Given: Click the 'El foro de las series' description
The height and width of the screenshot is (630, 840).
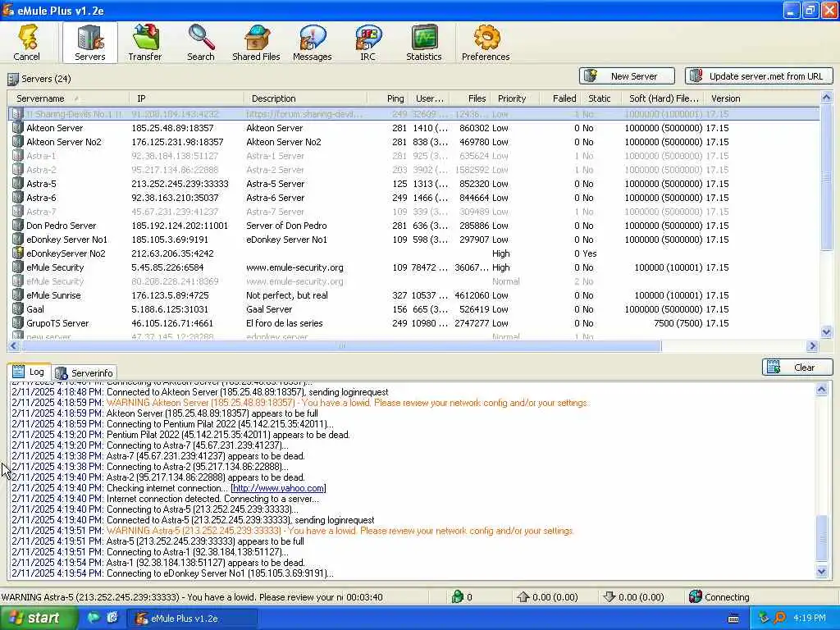Looking at the screenshot, I should tap(284, 323).
